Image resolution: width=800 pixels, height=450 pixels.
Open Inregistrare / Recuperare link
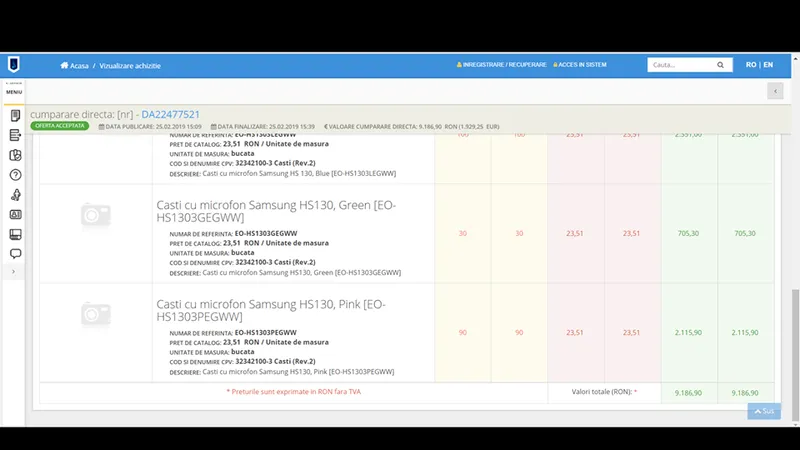pos(501,65)
